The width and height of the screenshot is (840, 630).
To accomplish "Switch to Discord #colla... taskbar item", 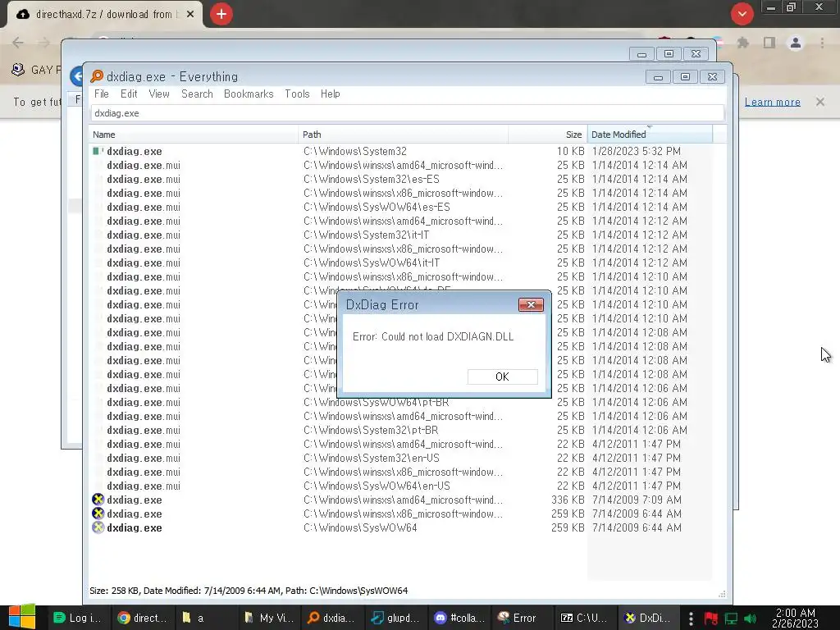I will tap(459, 618).
